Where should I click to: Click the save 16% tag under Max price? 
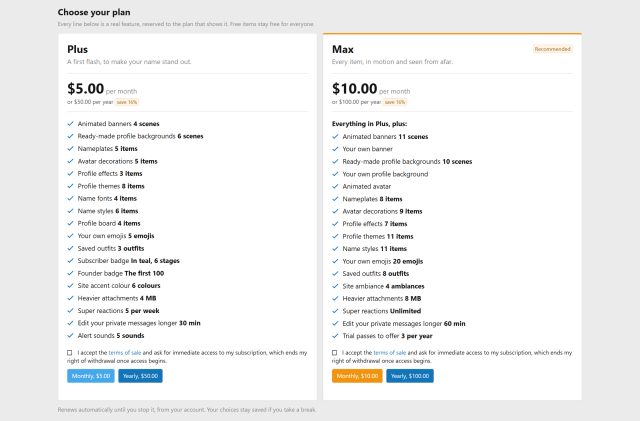tap(395, 102)
